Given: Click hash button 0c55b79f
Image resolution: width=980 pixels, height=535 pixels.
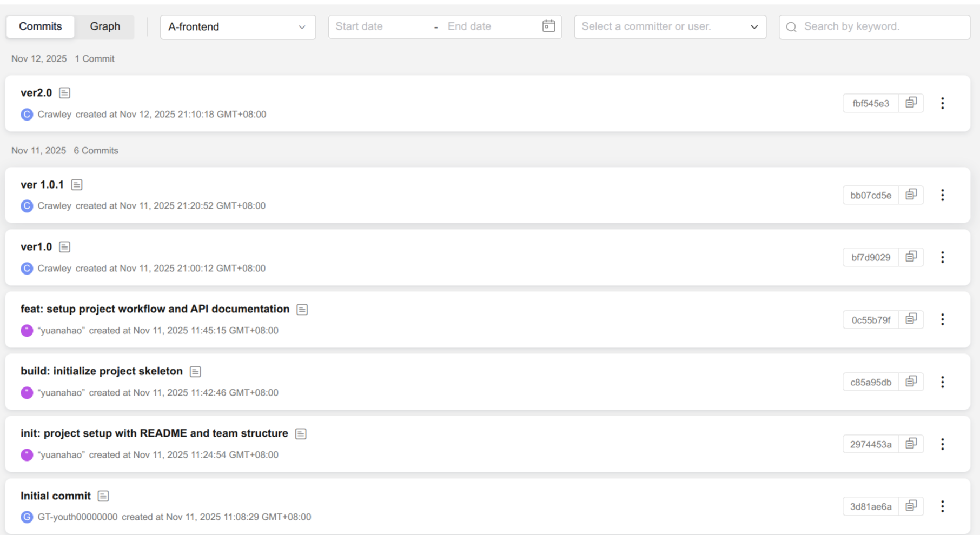Looking at the screenshot, I should tap(871, 320).
